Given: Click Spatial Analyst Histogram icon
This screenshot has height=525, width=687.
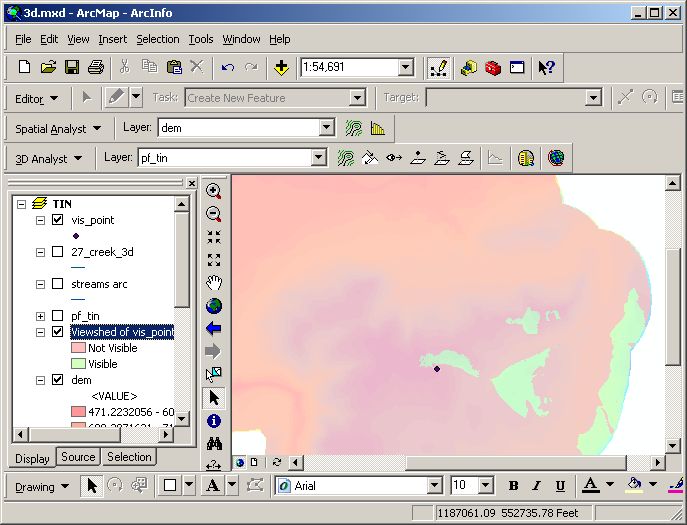Looking at the screenshot, I should coord(377,128).
